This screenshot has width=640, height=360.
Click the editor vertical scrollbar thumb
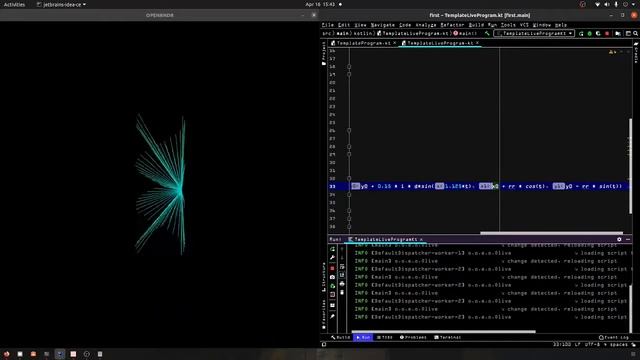631,165
